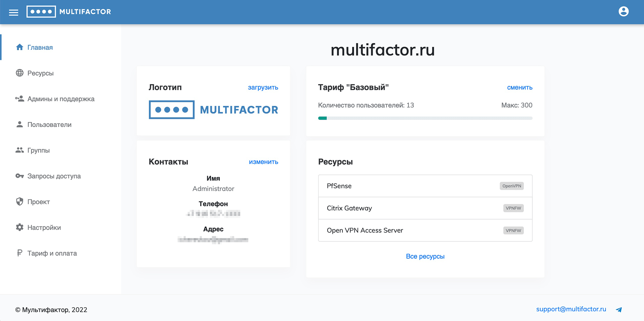This screenshot has width=644, height=321.
Task: Click support@multifactor.ru email link
Action: click(x=571, y=309)
